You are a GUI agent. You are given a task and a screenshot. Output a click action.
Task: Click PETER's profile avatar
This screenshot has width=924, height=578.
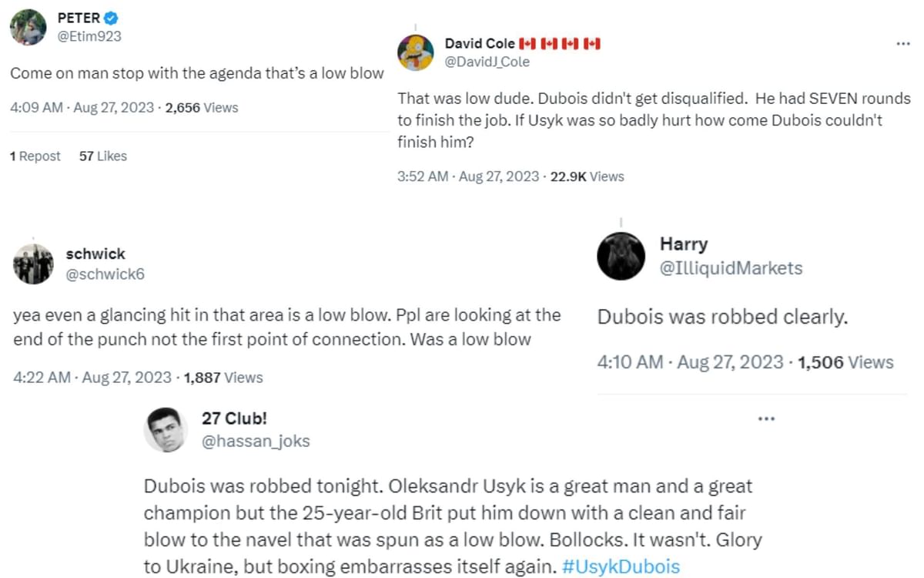pos(28,28)
